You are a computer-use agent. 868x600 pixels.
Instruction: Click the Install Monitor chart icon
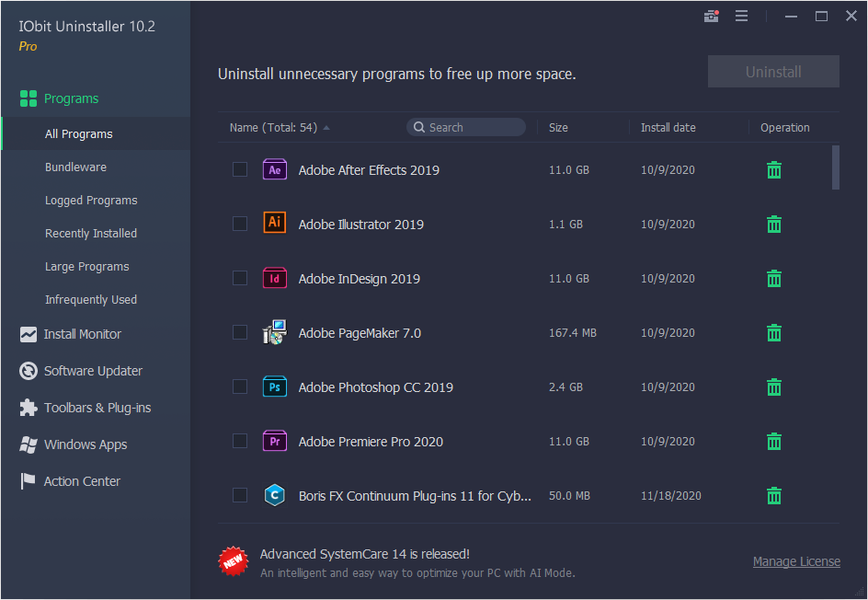pyautogui.click(x=29, y=334)
